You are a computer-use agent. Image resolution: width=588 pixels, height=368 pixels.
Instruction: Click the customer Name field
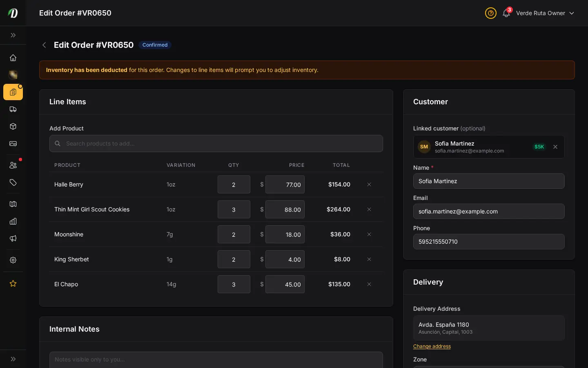(489, 181)
